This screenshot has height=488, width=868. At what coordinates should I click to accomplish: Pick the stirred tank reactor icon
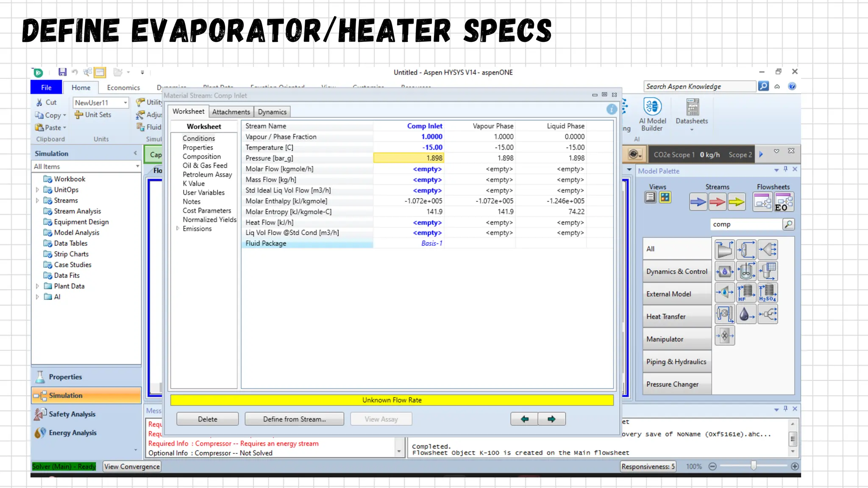tap(746, 271)
